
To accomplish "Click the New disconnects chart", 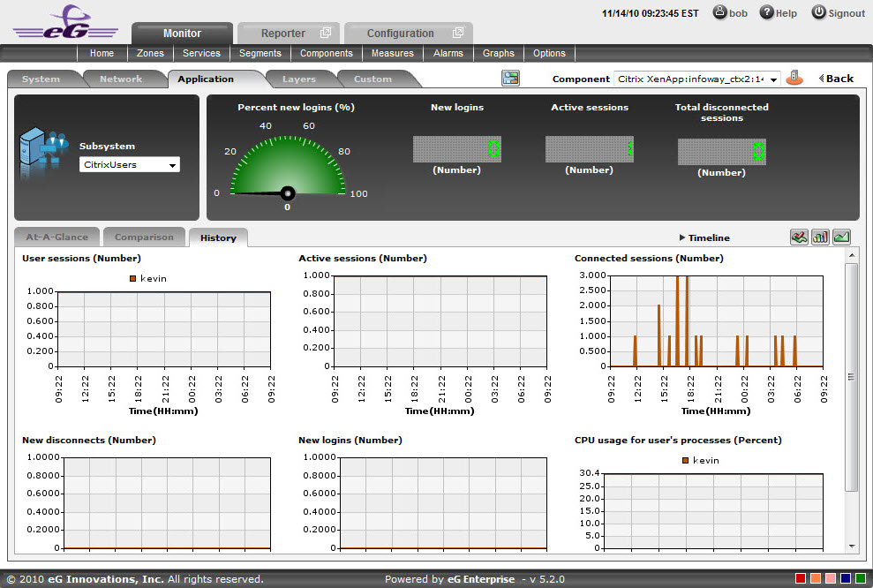I will click(168, 503).
